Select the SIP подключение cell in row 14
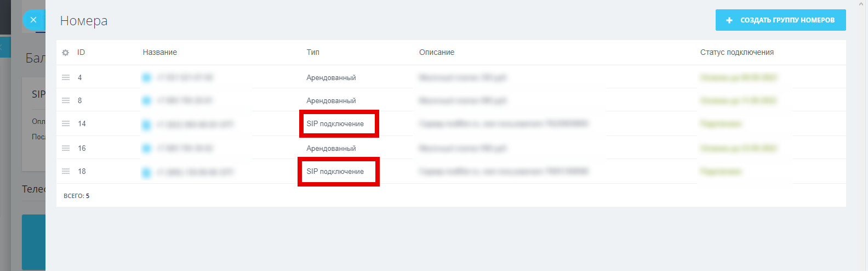868x271 pixels. [335, 123]
